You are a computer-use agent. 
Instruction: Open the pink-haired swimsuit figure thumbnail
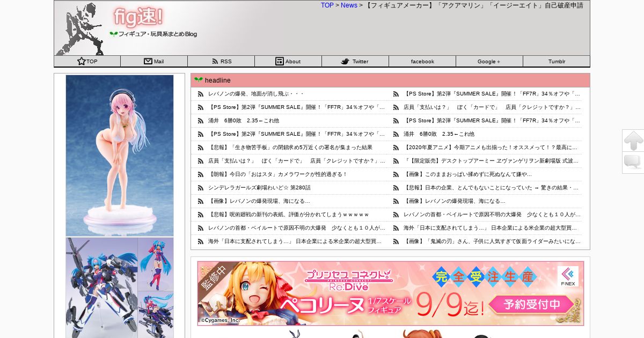coord(120,156)
